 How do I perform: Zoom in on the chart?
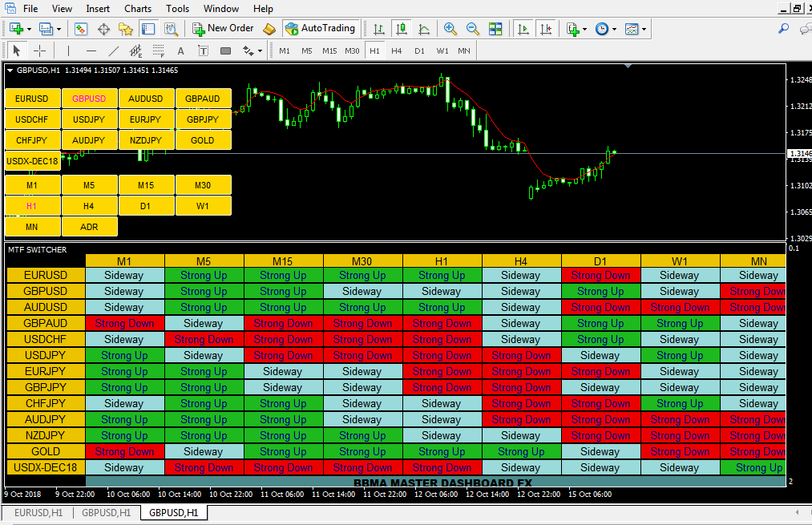[451, 29]
